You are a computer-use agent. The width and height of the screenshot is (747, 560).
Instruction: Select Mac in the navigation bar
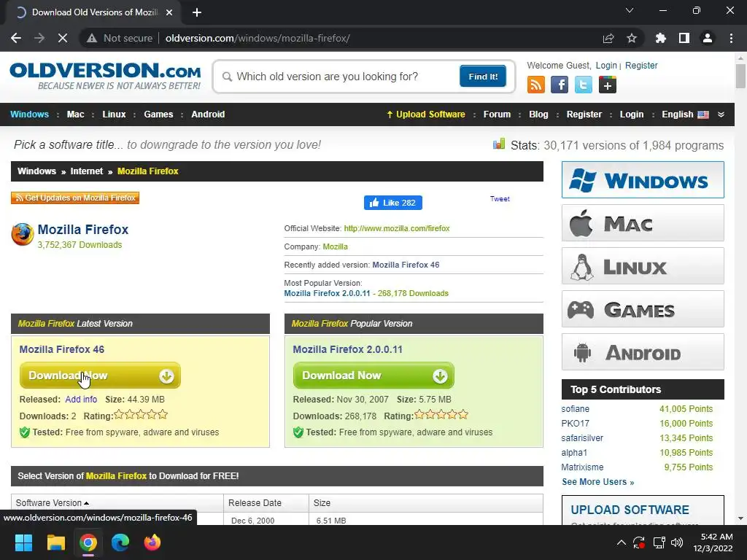pos(75,114)
